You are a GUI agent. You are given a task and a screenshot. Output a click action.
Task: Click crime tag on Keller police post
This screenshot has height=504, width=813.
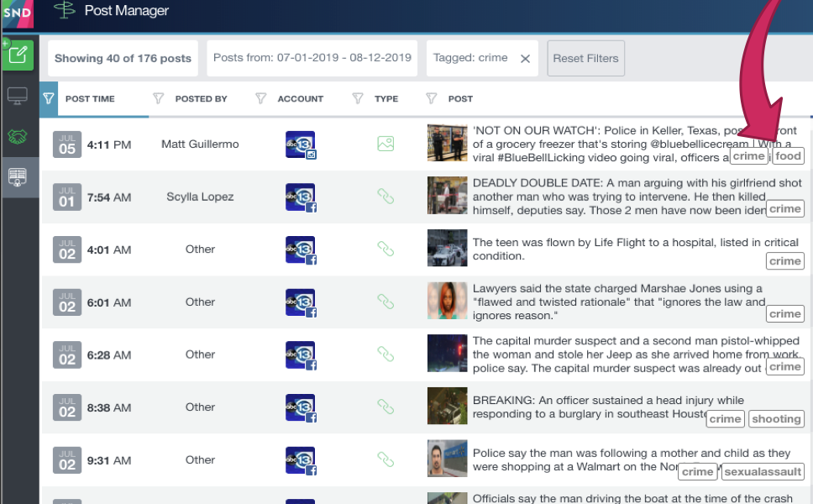coord(748,156)
